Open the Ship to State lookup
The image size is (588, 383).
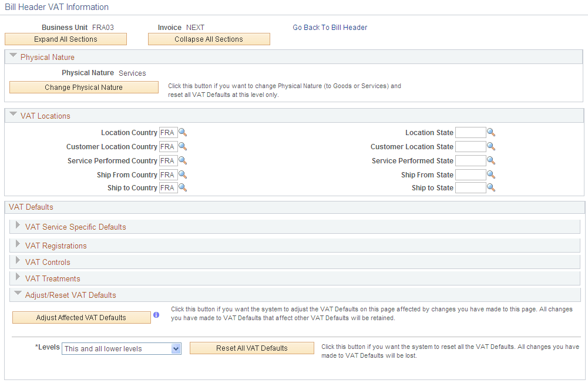(x=491, y=187)
